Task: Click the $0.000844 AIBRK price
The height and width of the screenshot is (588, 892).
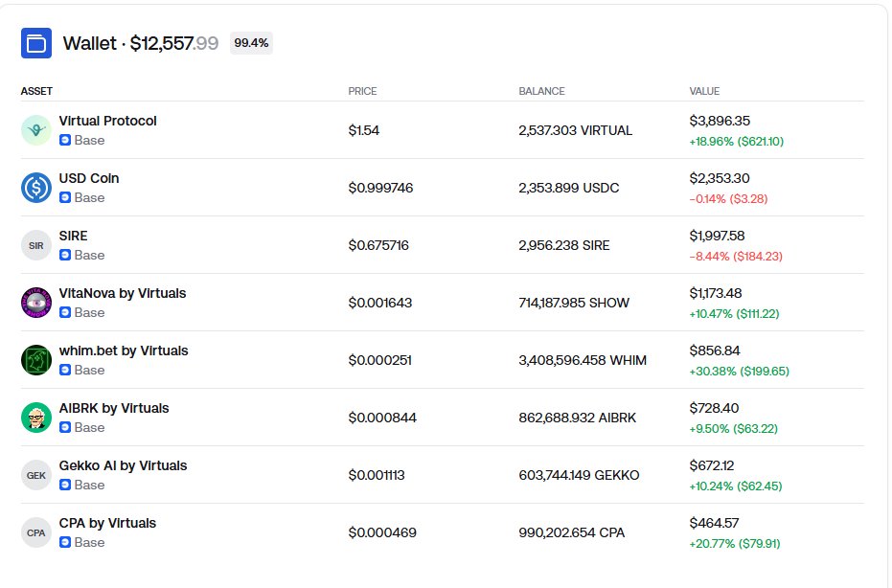Action: (x=382, y=418)
